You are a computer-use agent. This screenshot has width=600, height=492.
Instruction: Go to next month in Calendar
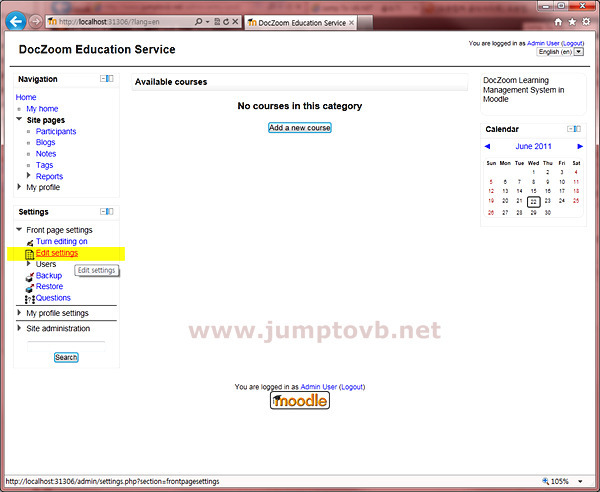(x=580, y=146)
